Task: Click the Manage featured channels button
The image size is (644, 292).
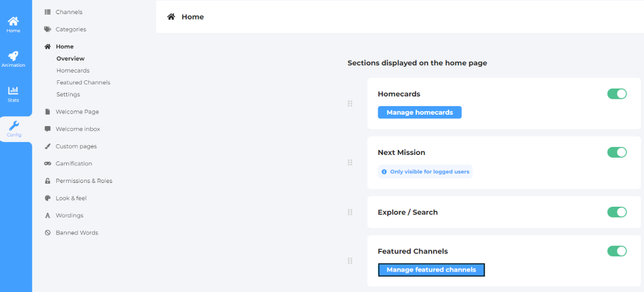Action: tap(431, 269)
